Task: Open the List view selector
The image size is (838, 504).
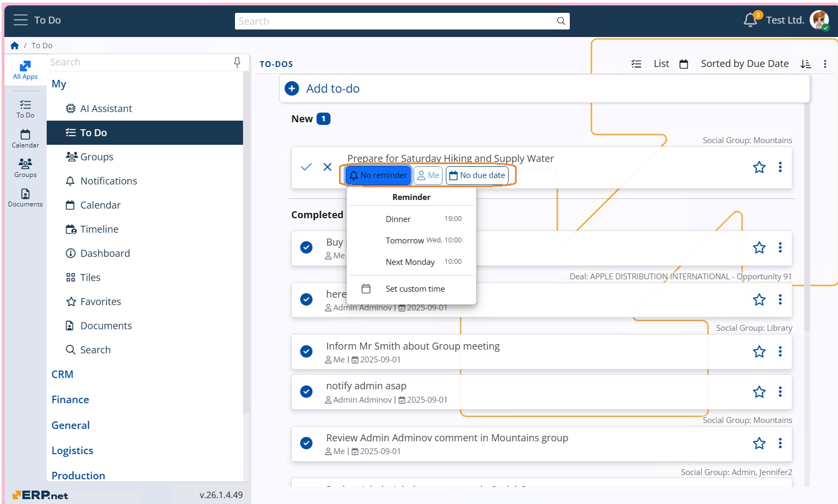Action: pyautogui.click(x=661, y=64)
